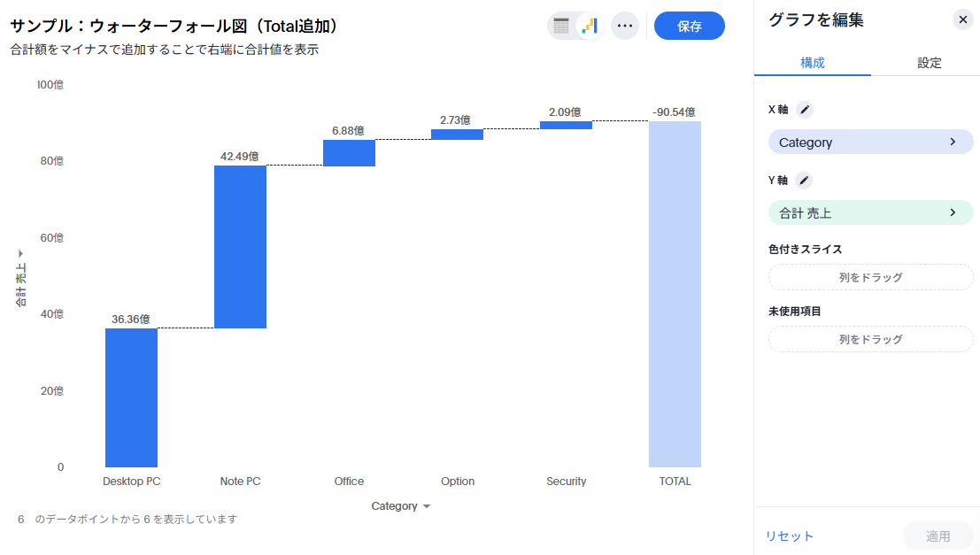Viewport: 980px width, 555px height.
Task: Switch to table view icon
Action: 561,26
